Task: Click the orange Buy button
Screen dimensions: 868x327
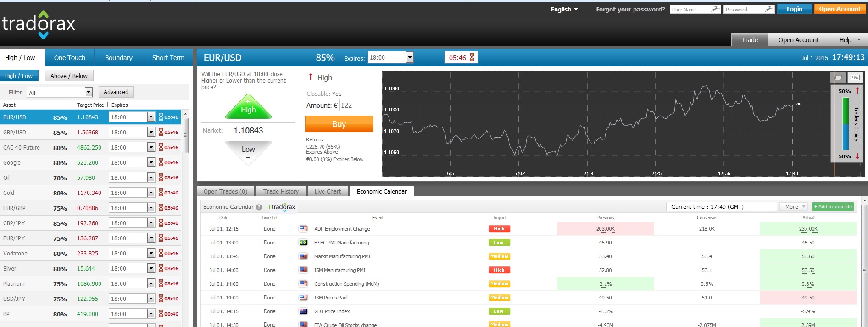Action: pyautogui.click(x=339, y=124)
